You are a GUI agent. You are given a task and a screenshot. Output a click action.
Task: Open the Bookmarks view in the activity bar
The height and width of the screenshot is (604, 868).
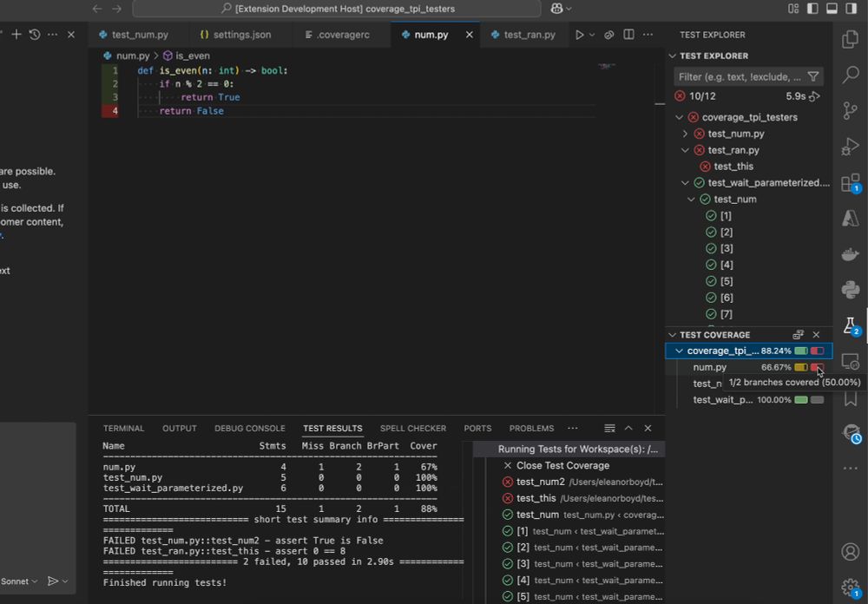tap(851, 398)
